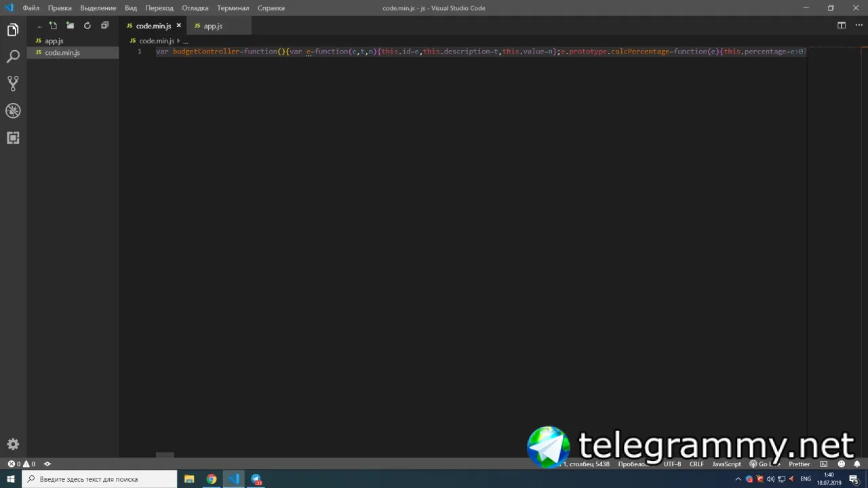Switch the ENG keyboard input language
The image size is (868, 488).
(806, 479)
